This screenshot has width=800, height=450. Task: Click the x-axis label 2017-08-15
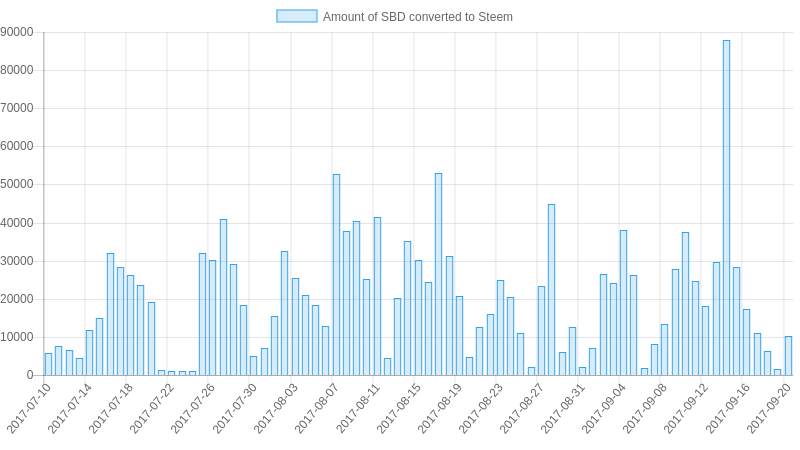click(398, 409)
